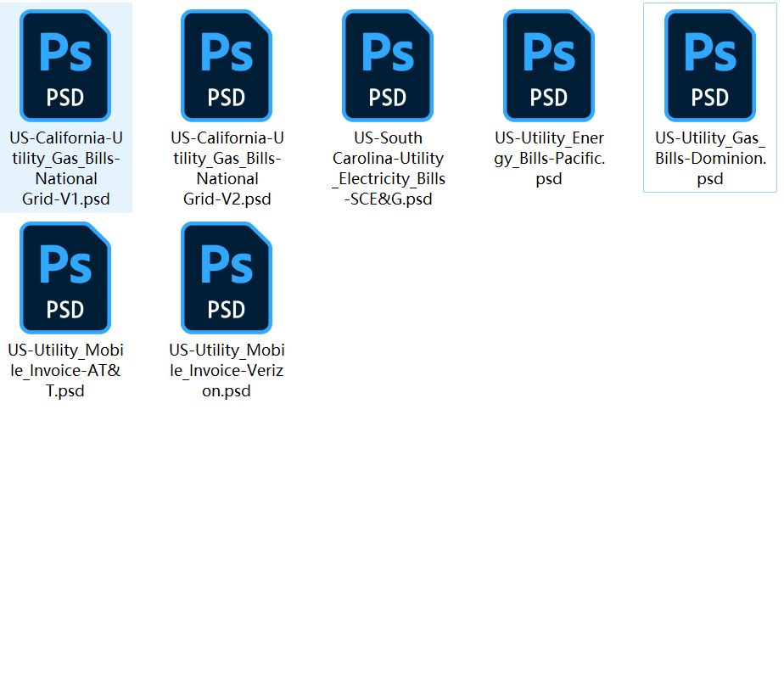
Task: Select the Mobile_Invoice-AT&T PSD icon
Action: click(65, 278)
